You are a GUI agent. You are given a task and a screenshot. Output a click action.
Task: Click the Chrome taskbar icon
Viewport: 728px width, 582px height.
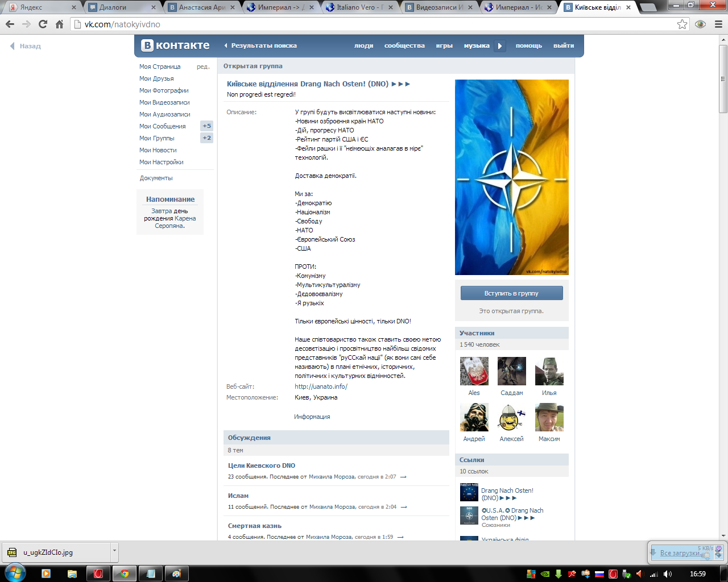pyautogui.click(x=124, y=573)
